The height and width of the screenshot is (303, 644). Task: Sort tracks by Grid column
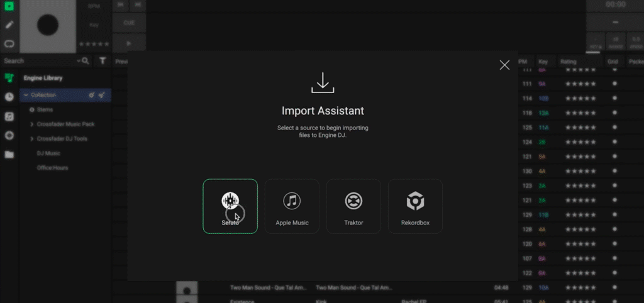(613, 62)
